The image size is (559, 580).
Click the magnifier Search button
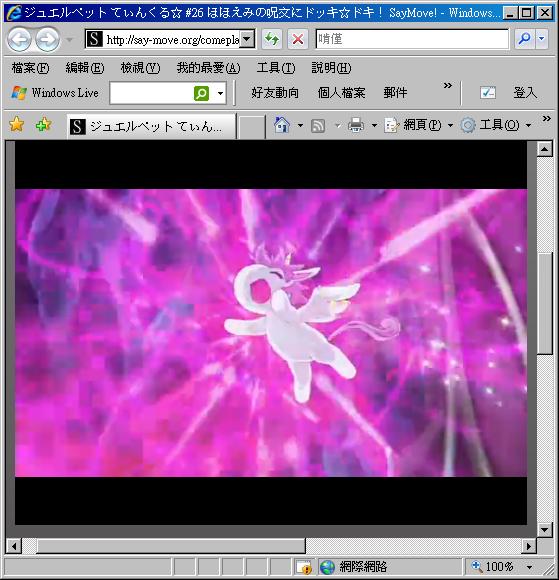[x=524, y=39]
